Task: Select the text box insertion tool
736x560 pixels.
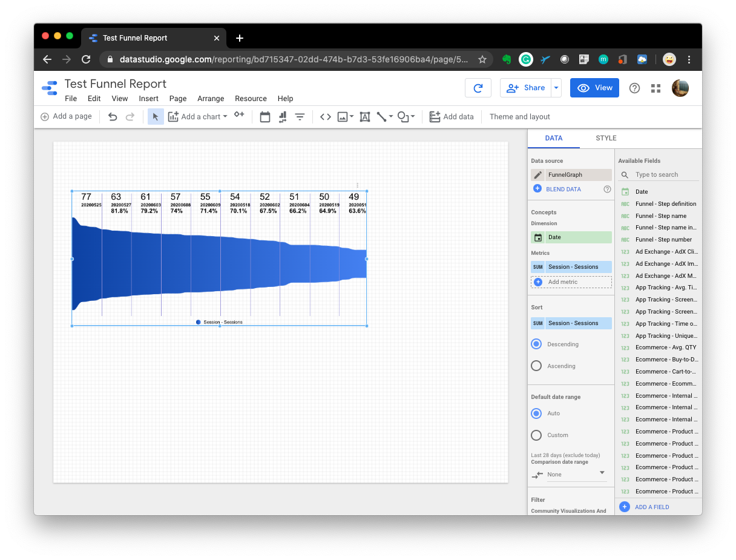Action: point(364,116)
